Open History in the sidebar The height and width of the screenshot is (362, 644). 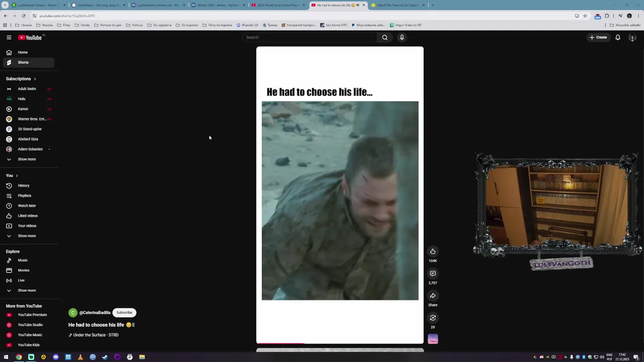[x=28, y=186]
